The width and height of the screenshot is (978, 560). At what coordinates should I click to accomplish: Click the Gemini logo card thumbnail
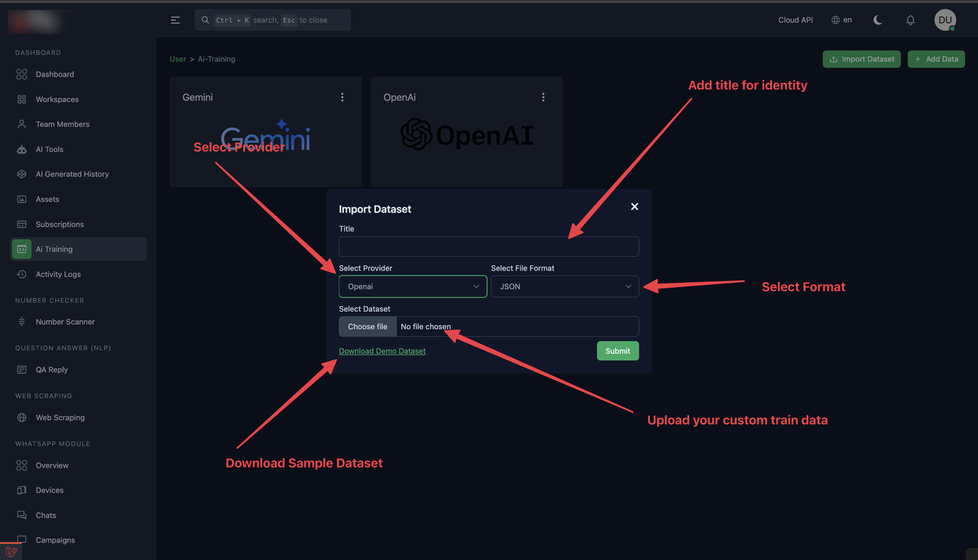coord(266,137)
